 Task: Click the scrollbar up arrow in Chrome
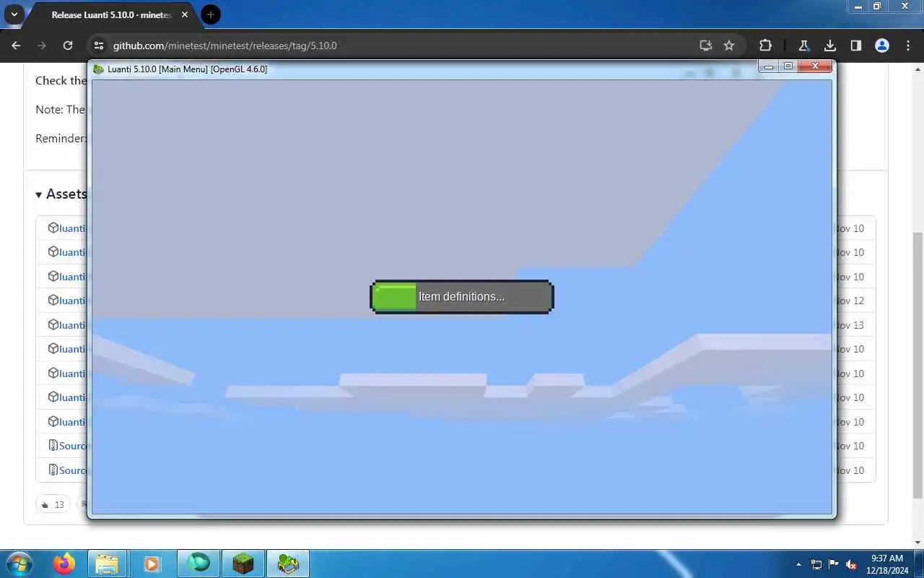pos(918,68)
